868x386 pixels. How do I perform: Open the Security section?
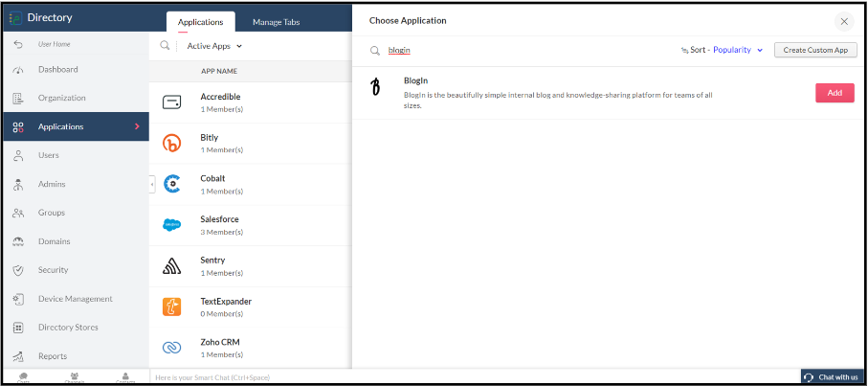pos(54,270)
